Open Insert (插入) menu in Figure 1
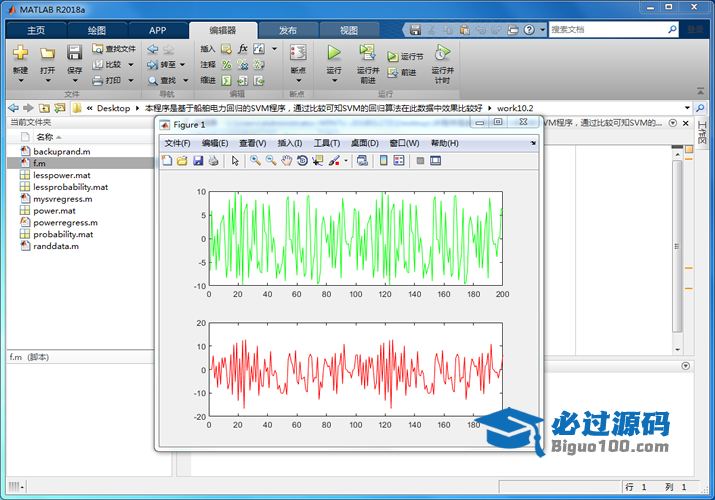The width and height of the screenshot is (715, 500). click(290, 143)
